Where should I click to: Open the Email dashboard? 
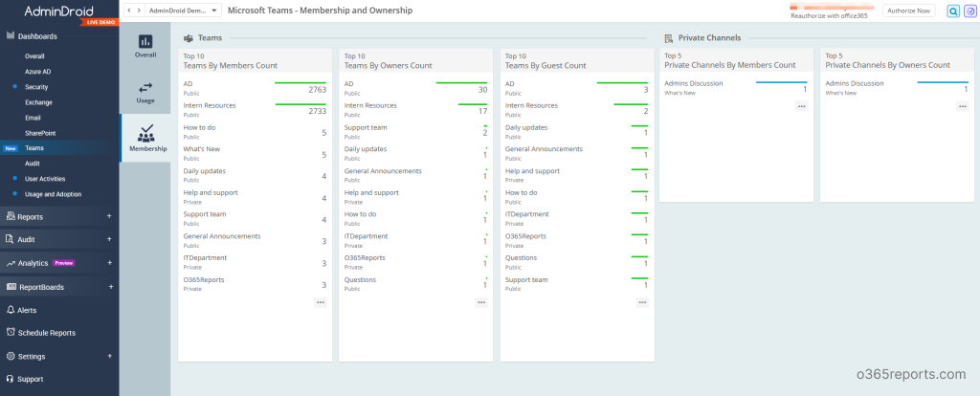33,118
